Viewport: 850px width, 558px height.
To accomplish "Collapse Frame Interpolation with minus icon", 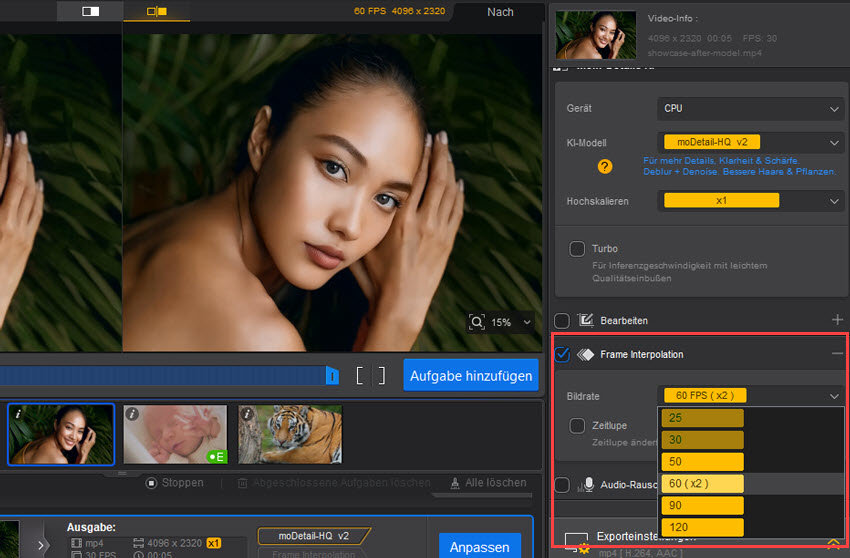I will click(x=837, y=354).
